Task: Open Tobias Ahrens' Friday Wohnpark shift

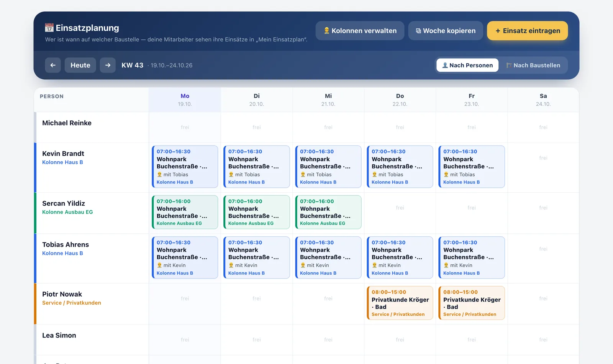Action: click(472, 257)
